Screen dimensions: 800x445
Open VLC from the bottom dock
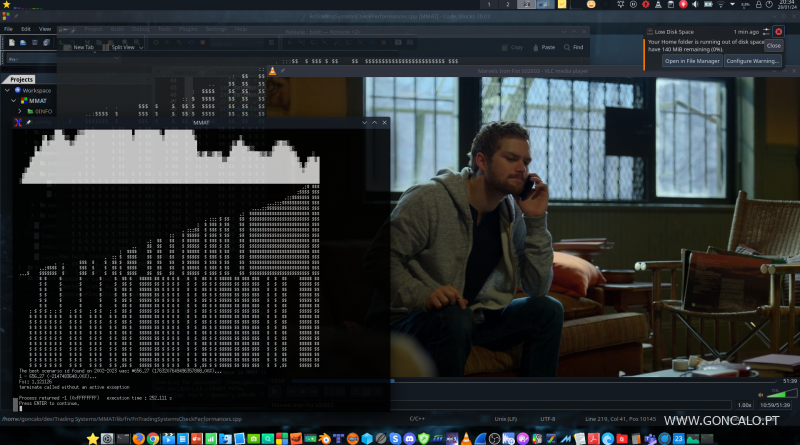coord(465,438)
